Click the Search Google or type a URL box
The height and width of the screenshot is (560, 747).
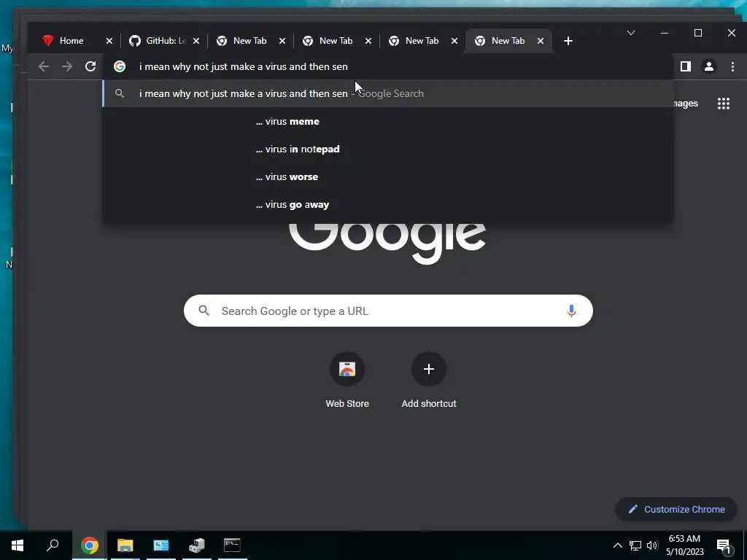point(388,311)
